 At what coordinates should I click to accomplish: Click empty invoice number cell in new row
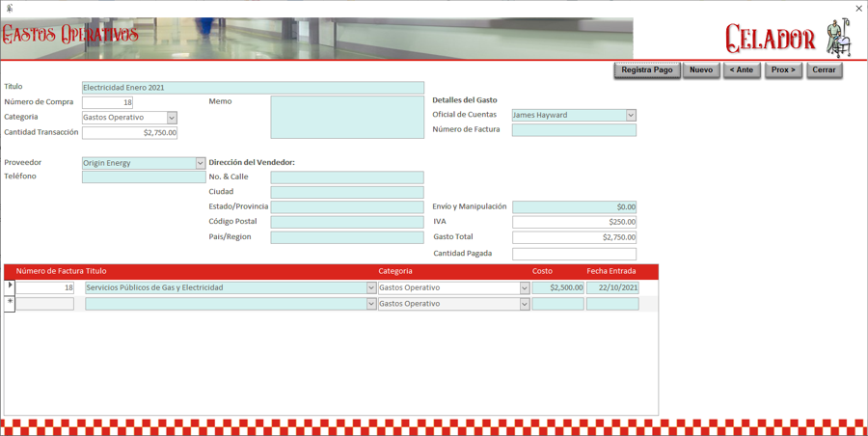[x=44, y=304]
